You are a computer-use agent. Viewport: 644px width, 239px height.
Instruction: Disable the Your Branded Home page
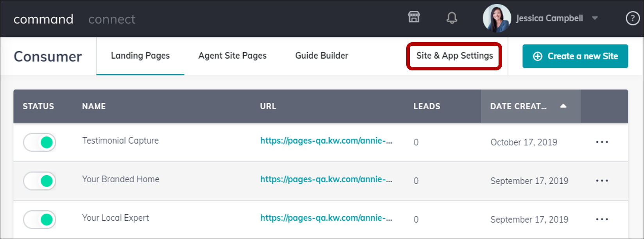40,181
